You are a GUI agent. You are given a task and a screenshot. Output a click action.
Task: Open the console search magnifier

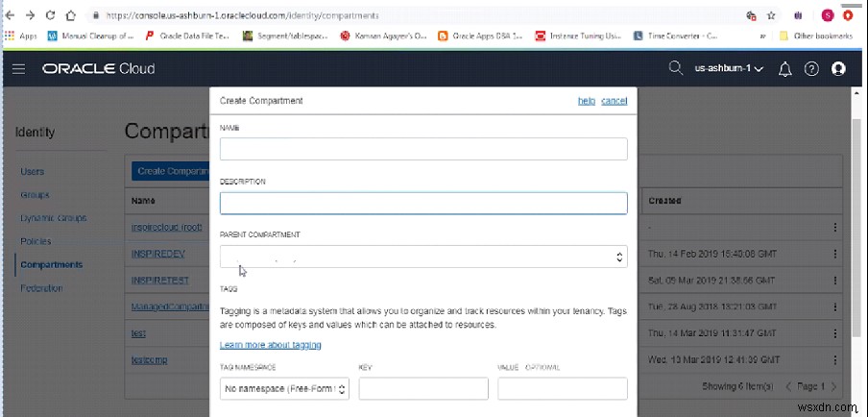click(x=675, y=68)
